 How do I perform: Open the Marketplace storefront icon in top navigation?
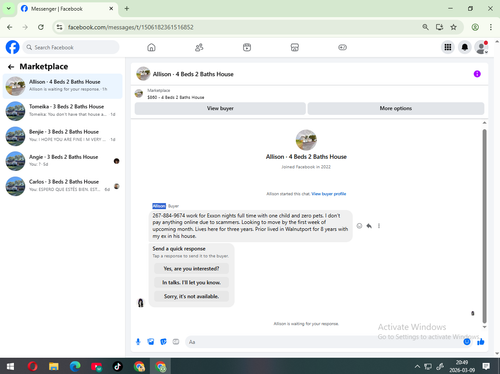pyautogui.click(x=295, y=47)
